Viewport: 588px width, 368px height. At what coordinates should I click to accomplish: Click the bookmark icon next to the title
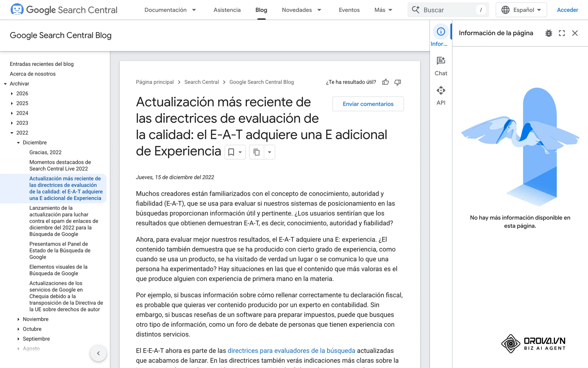pyautogui.click(x=231, y=152)
